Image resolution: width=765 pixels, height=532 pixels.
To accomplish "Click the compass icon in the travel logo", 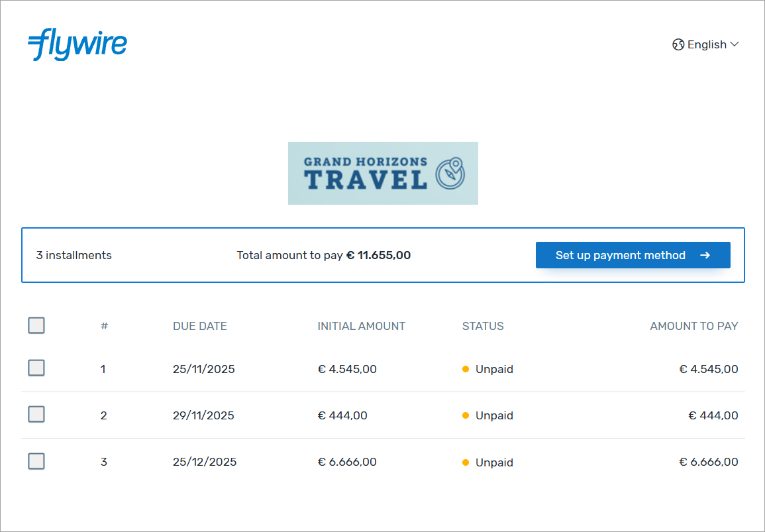I will point(450,174).
